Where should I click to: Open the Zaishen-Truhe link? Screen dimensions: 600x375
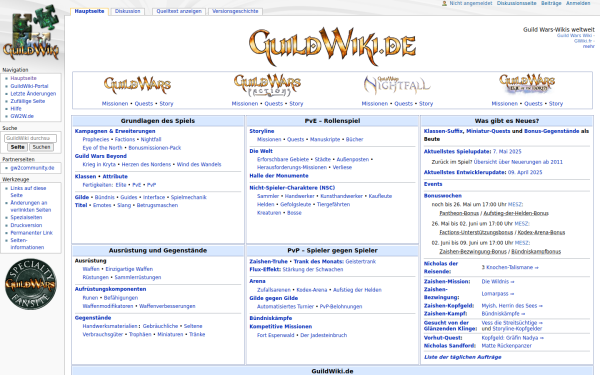click(x=268, y=262)
